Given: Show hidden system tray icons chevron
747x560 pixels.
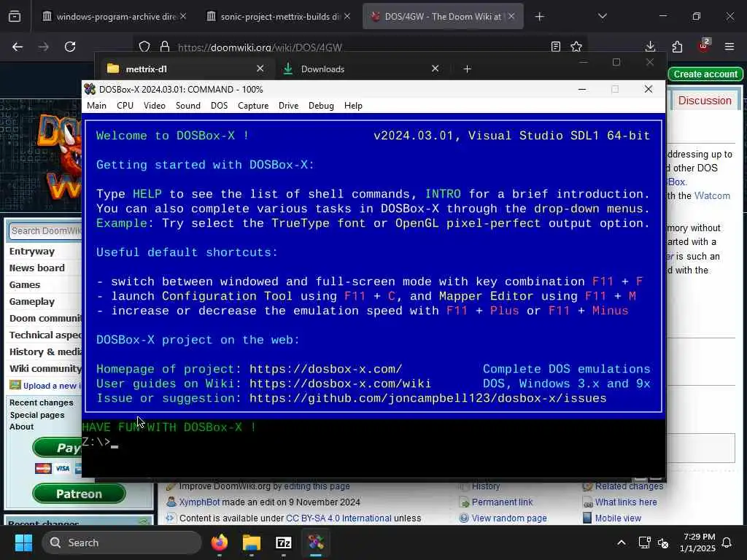Looking at the screenshot, I should (622, 542).
